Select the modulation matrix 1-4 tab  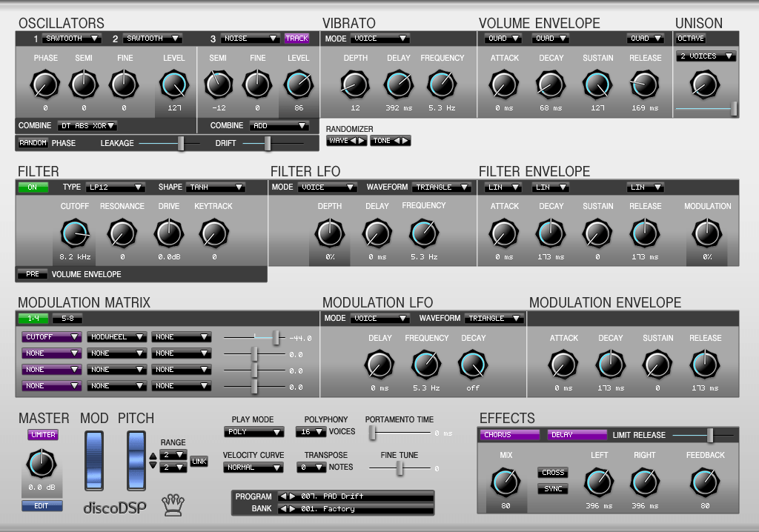[x=34, y=319]
